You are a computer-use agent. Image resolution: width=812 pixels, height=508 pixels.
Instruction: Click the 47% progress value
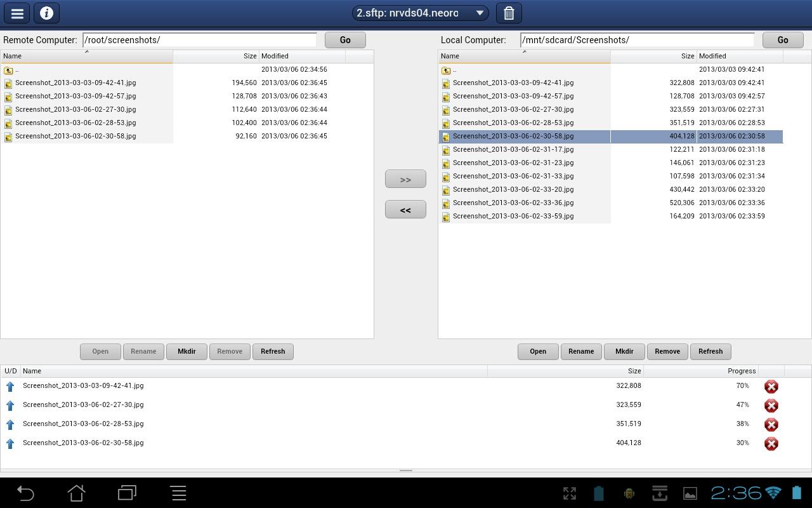(x=742, y=404)
